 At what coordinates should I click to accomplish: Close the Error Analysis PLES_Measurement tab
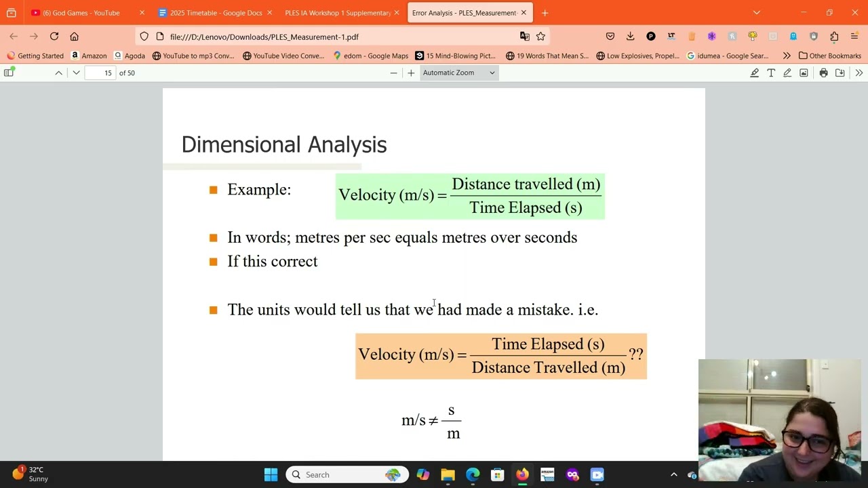click(x=524, y=13)
